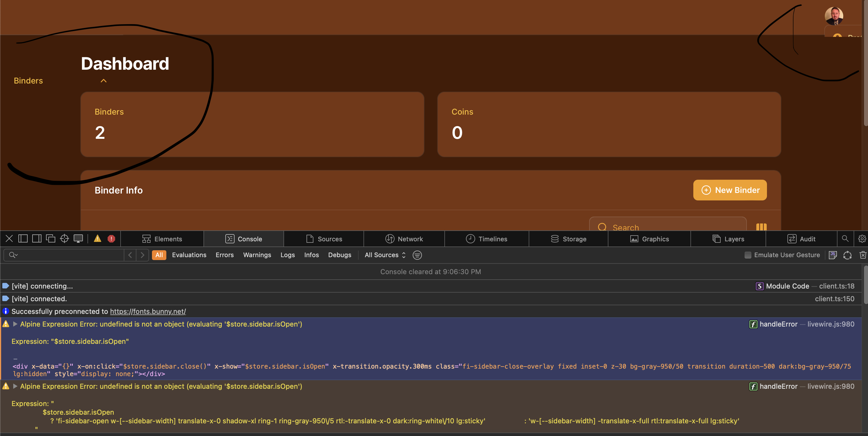Select the element inspection crosshair icon

point(64,238)
